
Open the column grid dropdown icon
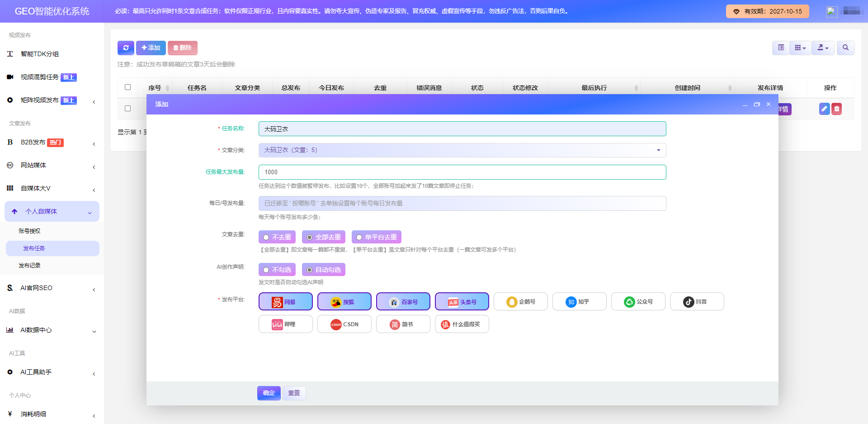click(x=800, y=48)
